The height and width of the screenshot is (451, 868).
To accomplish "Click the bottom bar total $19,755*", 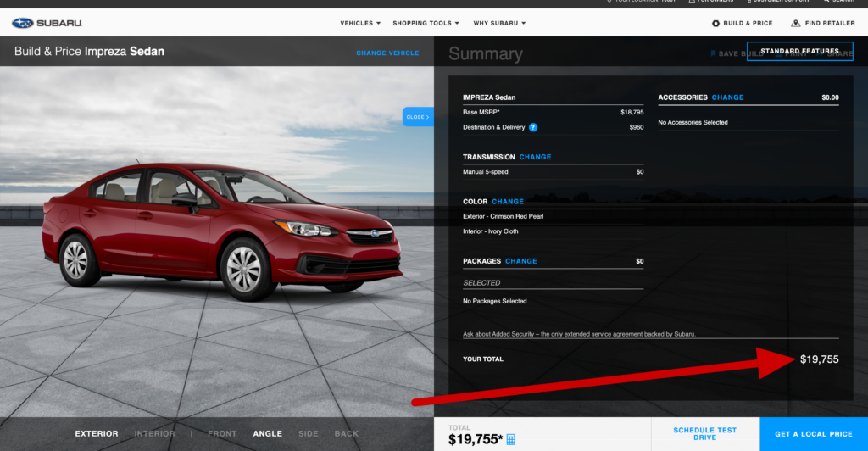I will (476, 439).
